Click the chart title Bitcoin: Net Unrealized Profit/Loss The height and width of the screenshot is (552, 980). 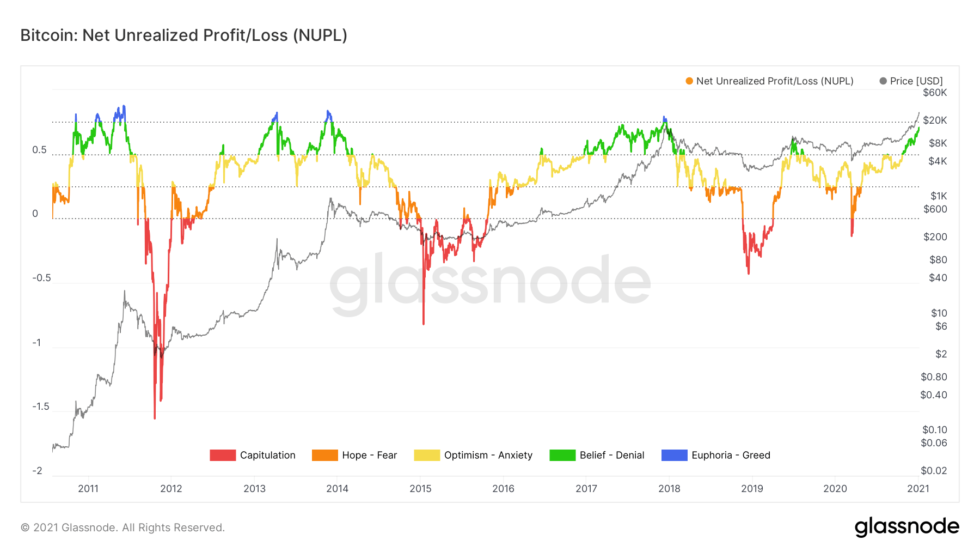coord(184,35)
